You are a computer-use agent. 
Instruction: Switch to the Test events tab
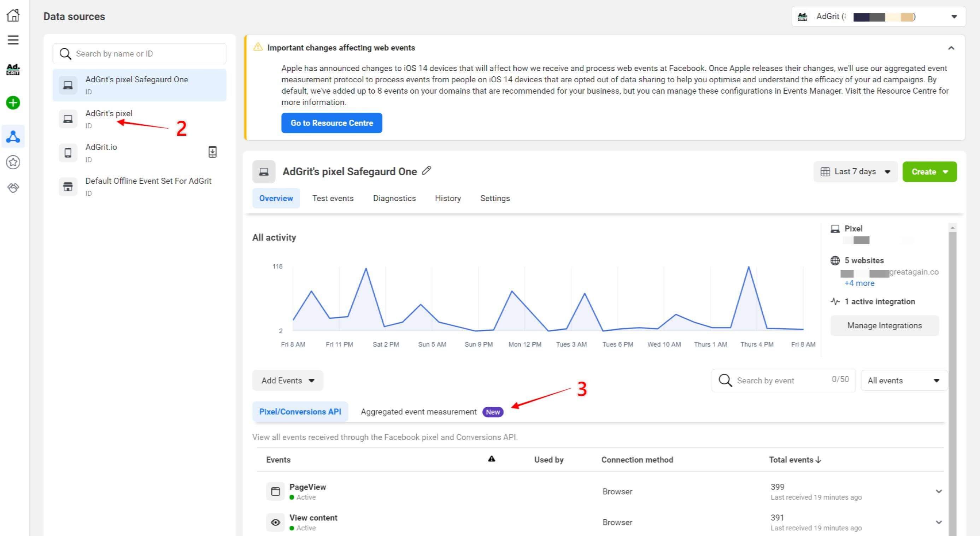333,198
